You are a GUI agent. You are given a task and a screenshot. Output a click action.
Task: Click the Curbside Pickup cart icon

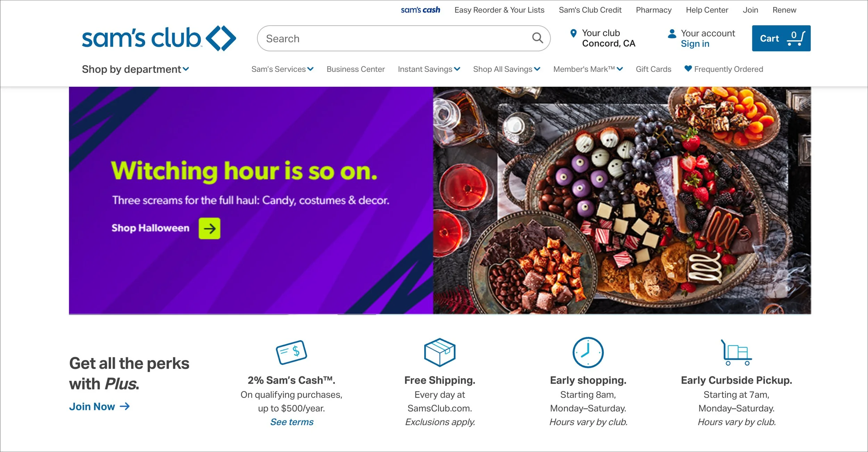736,352
